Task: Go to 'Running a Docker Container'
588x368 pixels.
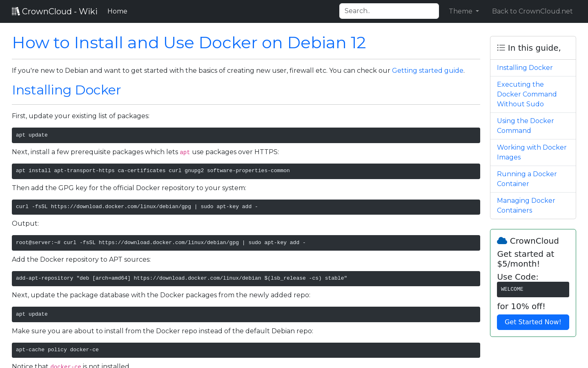Action: [527, 179]
